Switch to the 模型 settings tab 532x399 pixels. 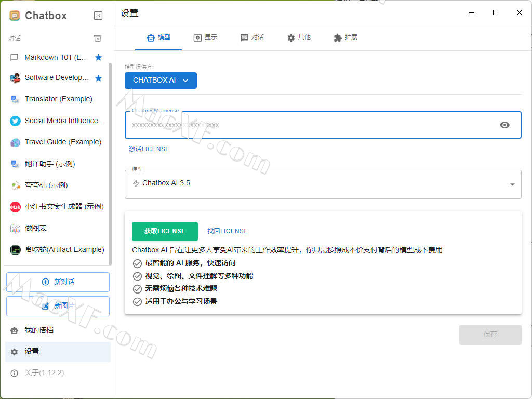(158, 37)
